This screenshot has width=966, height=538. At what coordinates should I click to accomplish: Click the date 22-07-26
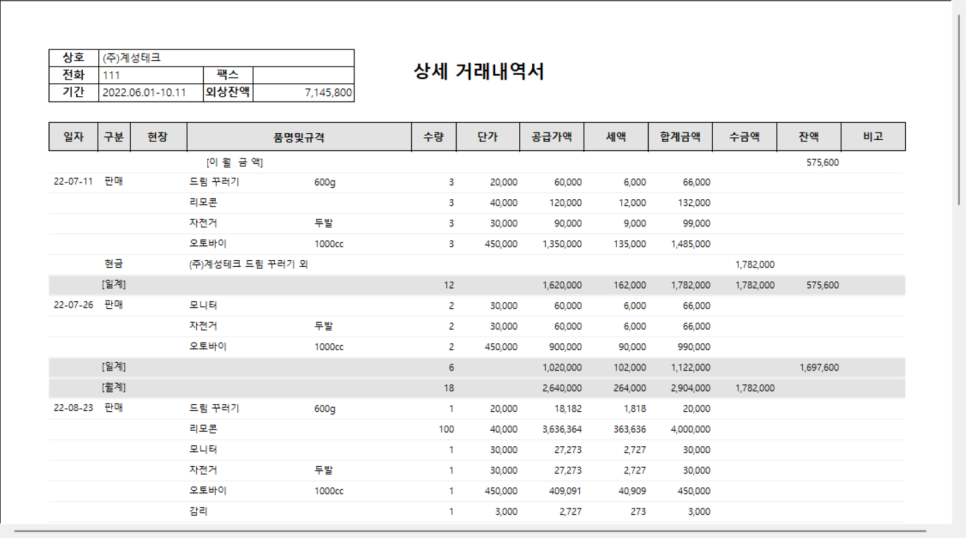(x=73, y=305)
